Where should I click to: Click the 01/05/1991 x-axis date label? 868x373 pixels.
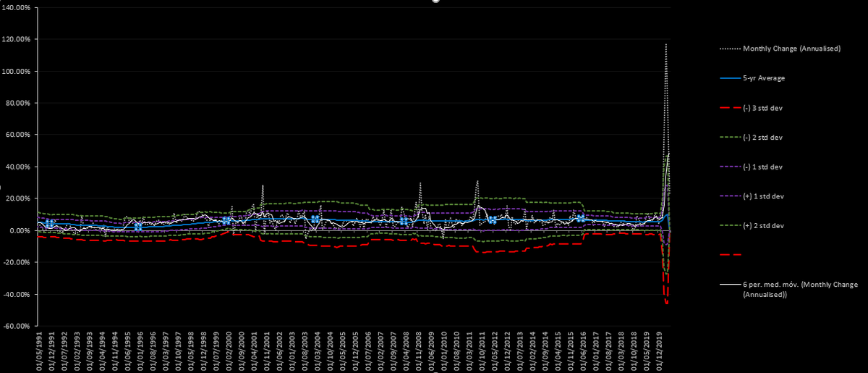point(40,351)
